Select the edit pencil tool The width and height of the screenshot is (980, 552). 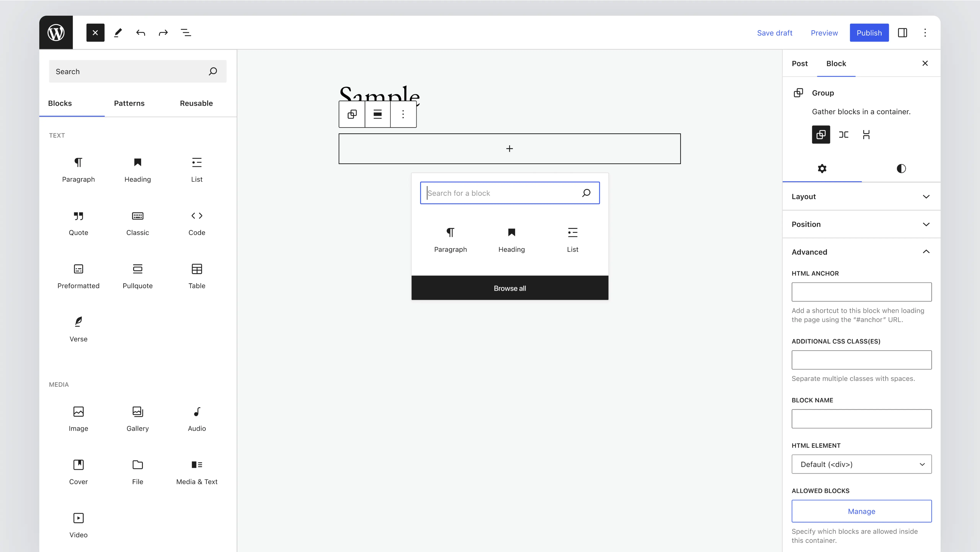118,33
